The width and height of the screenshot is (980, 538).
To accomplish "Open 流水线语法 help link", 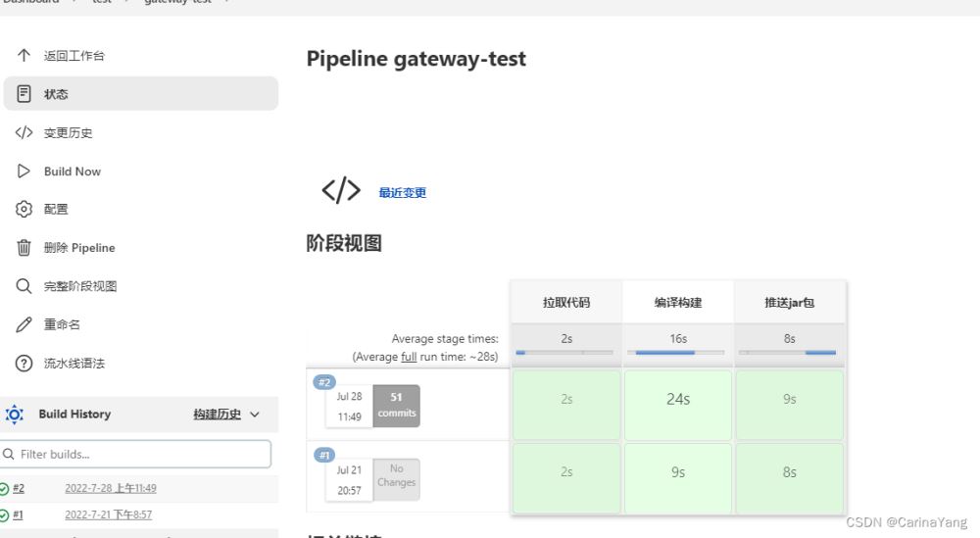I will pyautogui.click(x=74, y=363).
